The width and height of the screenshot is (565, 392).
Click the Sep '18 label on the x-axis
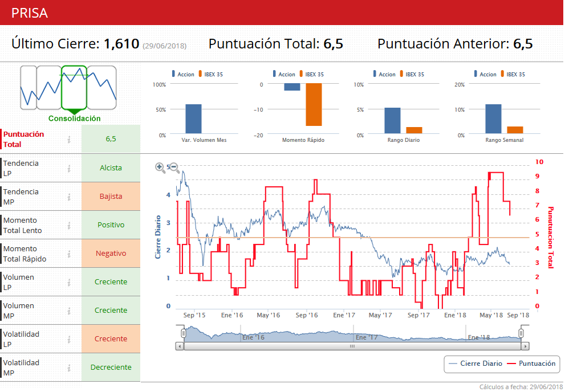tap(518, 315)
